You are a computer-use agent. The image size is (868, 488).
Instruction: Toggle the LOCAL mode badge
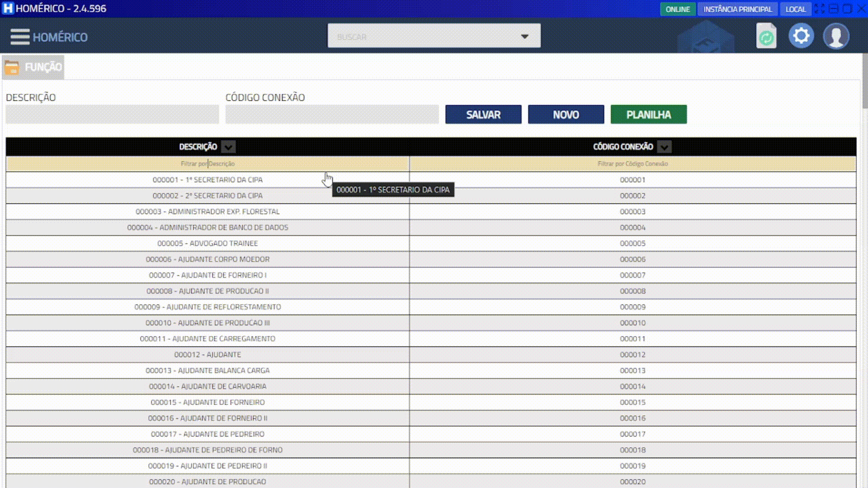point(795,9)
